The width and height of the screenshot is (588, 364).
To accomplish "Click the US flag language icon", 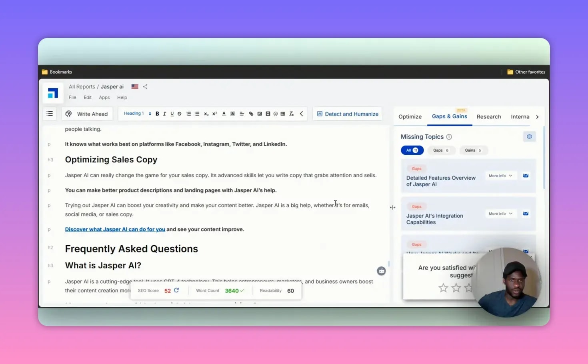I will (x=135, y=87).
